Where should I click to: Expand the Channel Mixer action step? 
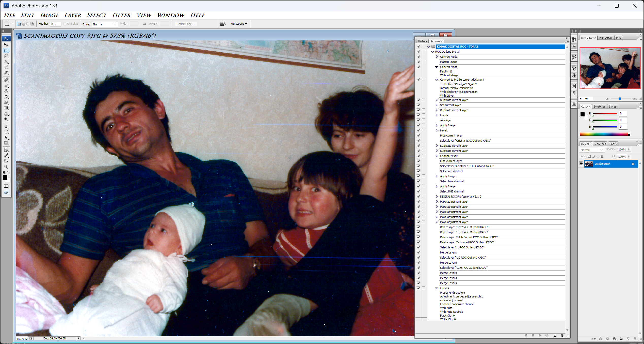pyautogui.click(x=437, y=156)
